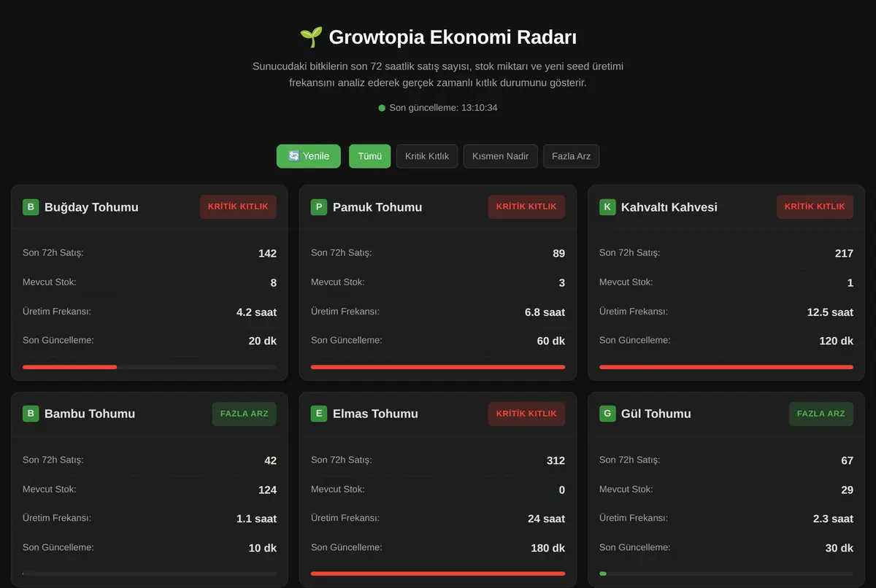This screenshot has width=876, height=588.
Task: Click the Son güncelleme: 13:10:34 timestamp
Action: pyautogui.click(x=444, y=108)
